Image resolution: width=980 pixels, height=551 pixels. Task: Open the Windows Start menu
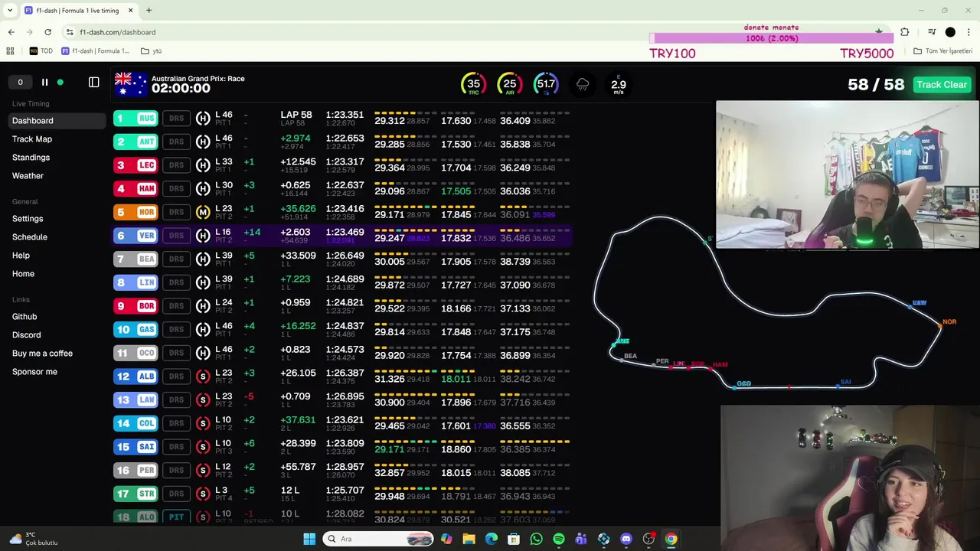click(309, 539)
